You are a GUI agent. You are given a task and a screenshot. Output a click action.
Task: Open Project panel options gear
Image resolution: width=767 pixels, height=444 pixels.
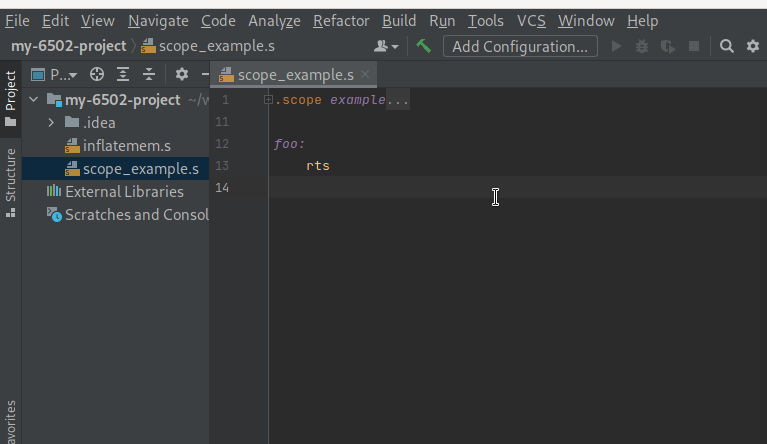coord(181,74)
